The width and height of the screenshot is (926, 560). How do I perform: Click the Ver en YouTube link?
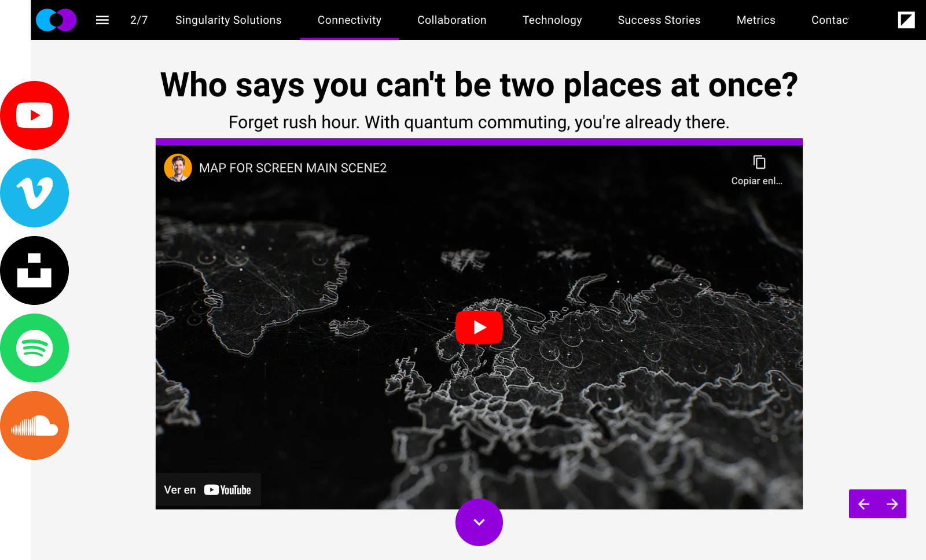208,490
